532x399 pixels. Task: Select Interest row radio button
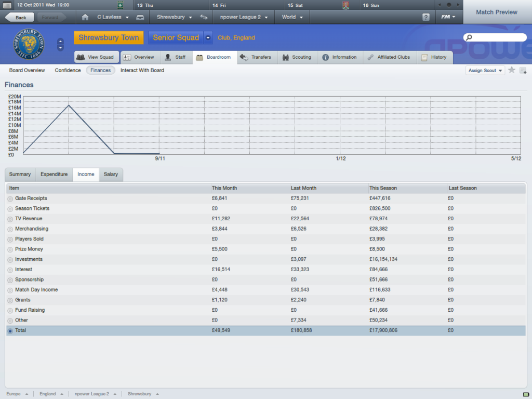[x=10, y=270]
